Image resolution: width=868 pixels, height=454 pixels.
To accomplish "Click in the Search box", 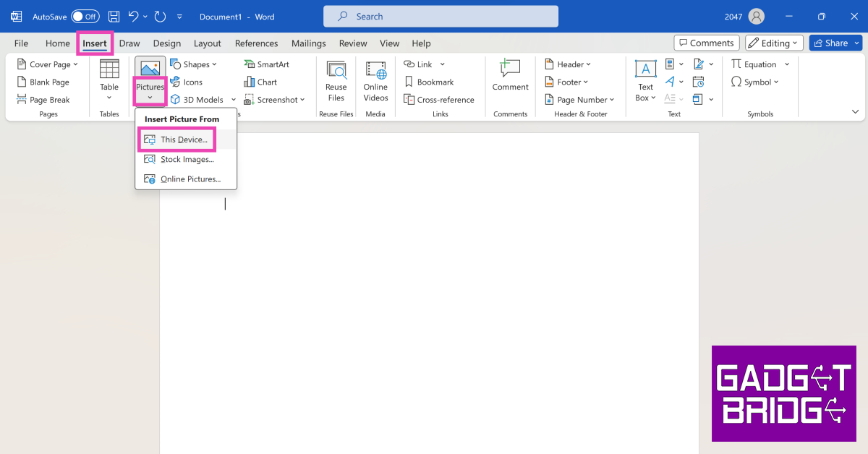I will [x=441, y=17].
